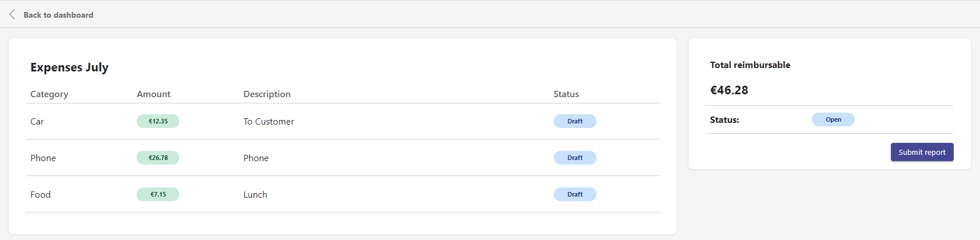Click the €12.35 amount badge
Viewport: 980px width, 240px height.
click(158, 121)
